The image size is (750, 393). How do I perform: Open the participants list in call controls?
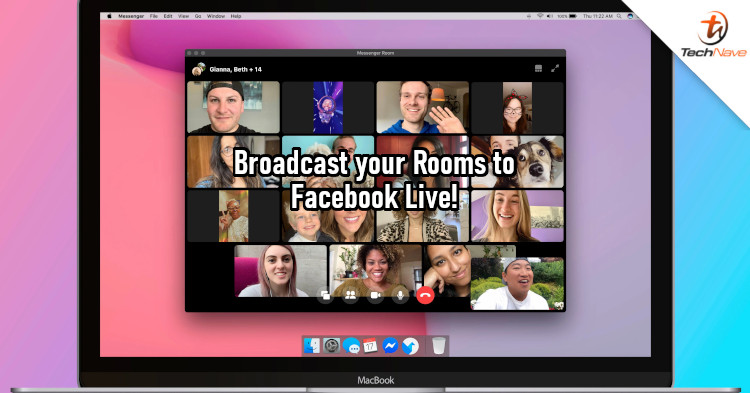point(350,295)
